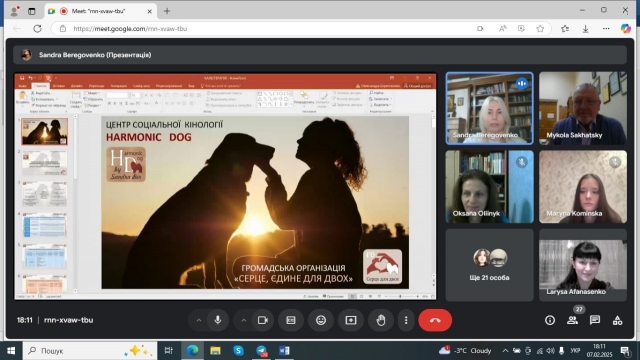Open the 'Ще 21 особа' participants tile
This screenshot has width=640, height=360.
[x=489, y=265]
